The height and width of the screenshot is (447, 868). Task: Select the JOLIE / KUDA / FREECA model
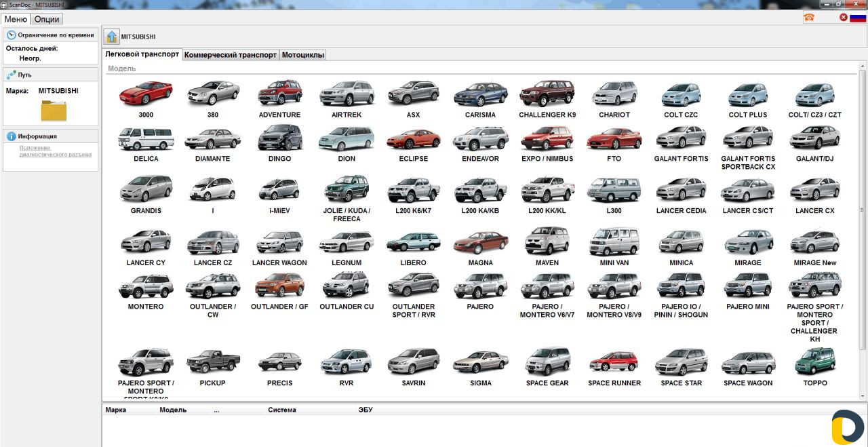347,189
